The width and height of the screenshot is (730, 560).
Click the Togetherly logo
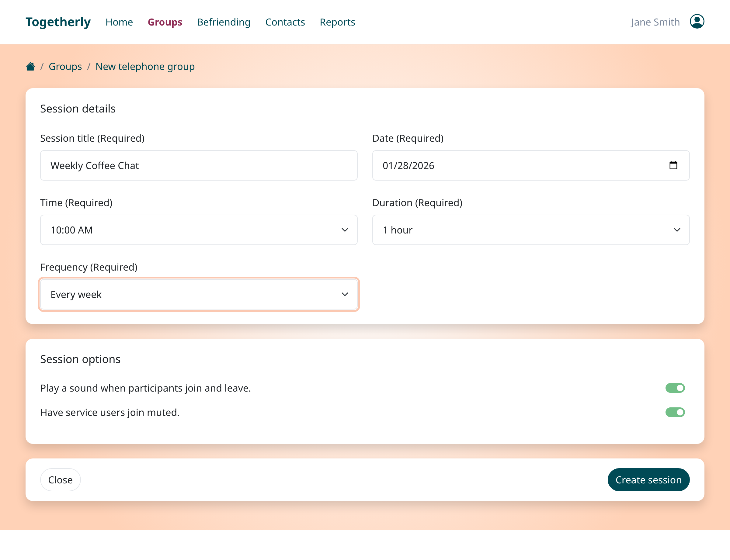coord(58,22)
